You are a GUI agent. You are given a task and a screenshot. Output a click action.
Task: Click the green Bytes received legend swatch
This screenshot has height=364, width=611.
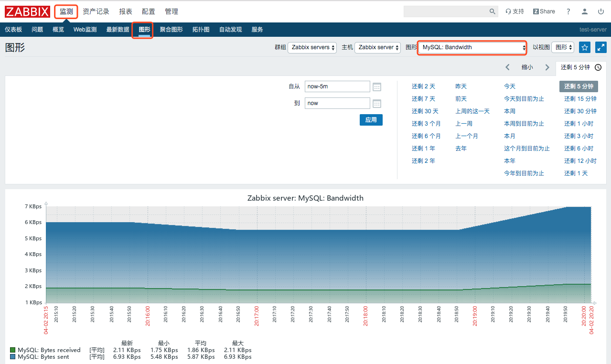(x=13, y=350)
